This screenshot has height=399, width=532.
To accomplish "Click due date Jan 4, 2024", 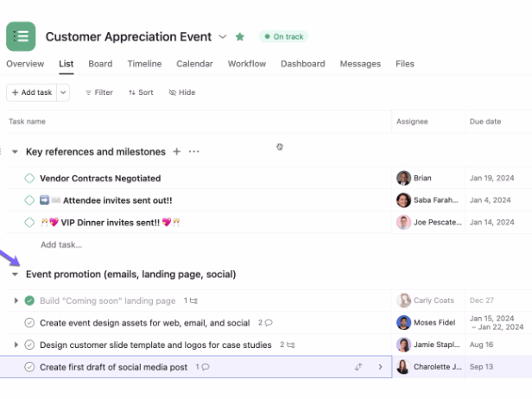I will (x=490, y=200).
